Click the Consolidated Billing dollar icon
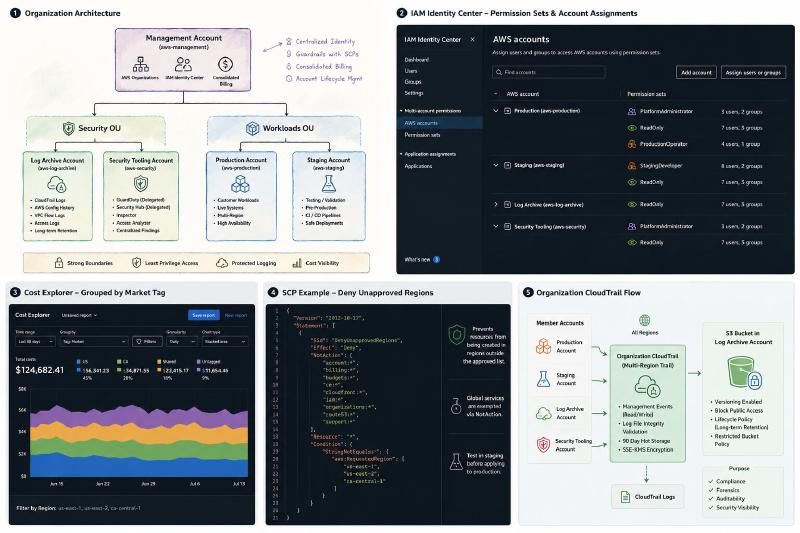The height and width of the screenshot is (533, 800). (226, 64)
